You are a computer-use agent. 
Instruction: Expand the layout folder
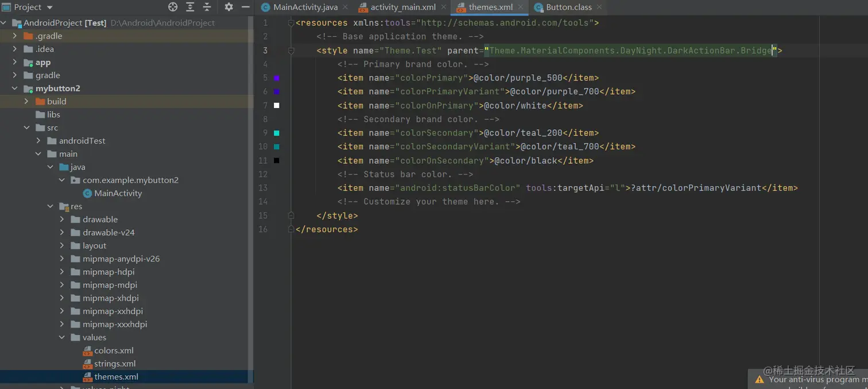[x=62, y=246]
